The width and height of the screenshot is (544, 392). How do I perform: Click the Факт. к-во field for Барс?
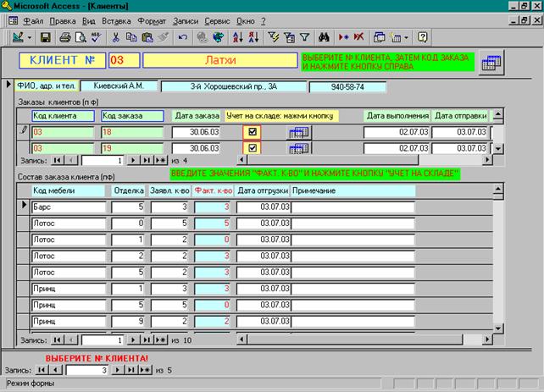click(213, 206)
